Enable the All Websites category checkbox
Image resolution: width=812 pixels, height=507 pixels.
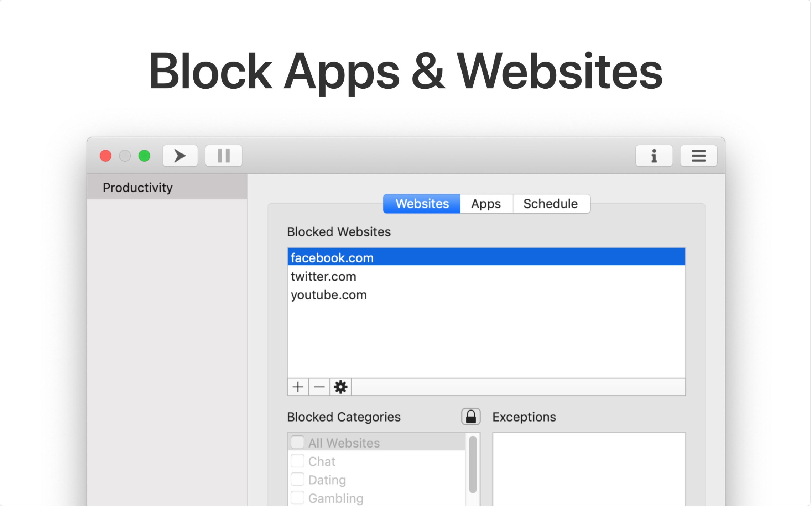pos(298,443)
